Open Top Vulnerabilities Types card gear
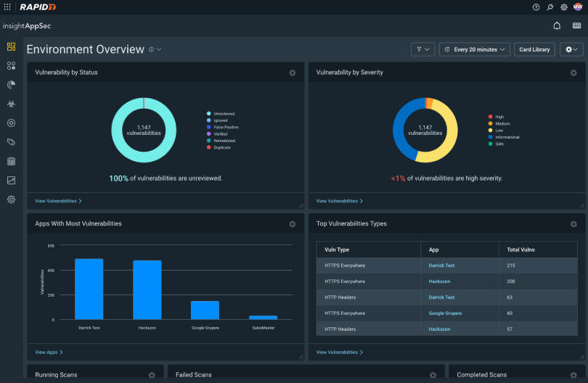The height and width of the screenshot is (383, 588). pos(573,224)
